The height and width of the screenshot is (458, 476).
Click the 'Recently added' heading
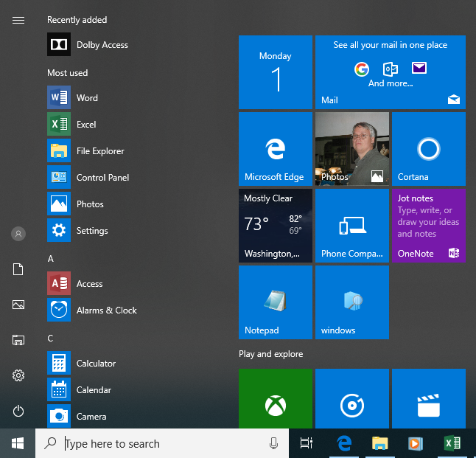point(77,20)
